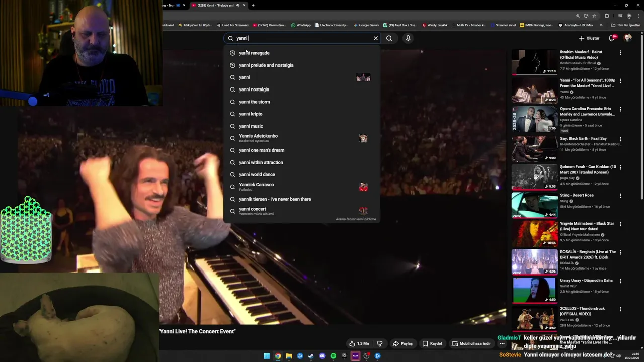
Task: Click Chrome icon in taskbar
Action: pos(278,356)
